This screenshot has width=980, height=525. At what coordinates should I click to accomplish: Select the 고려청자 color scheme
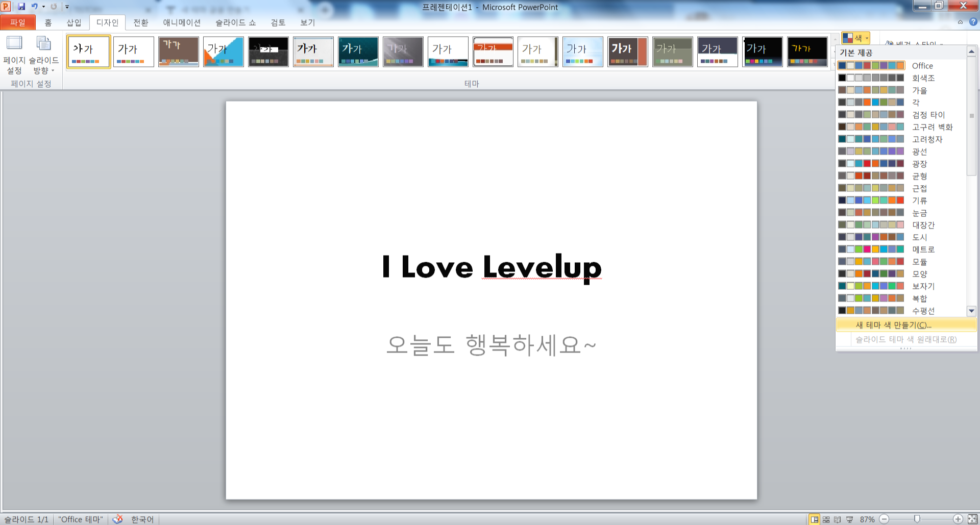[x=901, y=139]
